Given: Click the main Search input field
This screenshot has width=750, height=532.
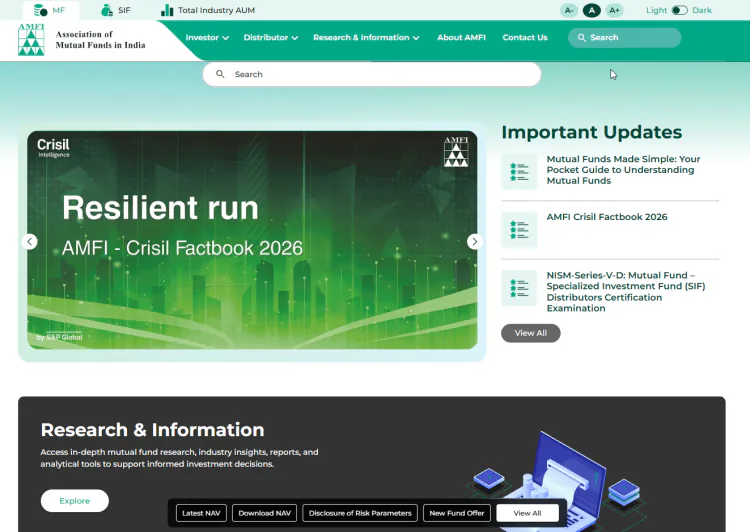Looking at the screenshot, I should tap(372, 74).
